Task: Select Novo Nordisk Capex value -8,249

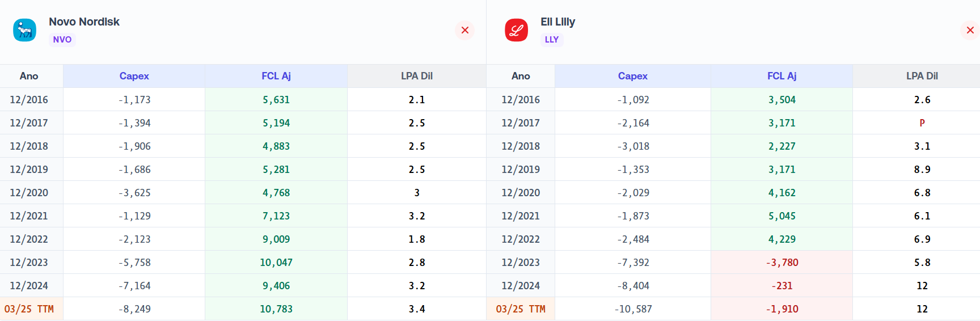Action: coord(134,309)
